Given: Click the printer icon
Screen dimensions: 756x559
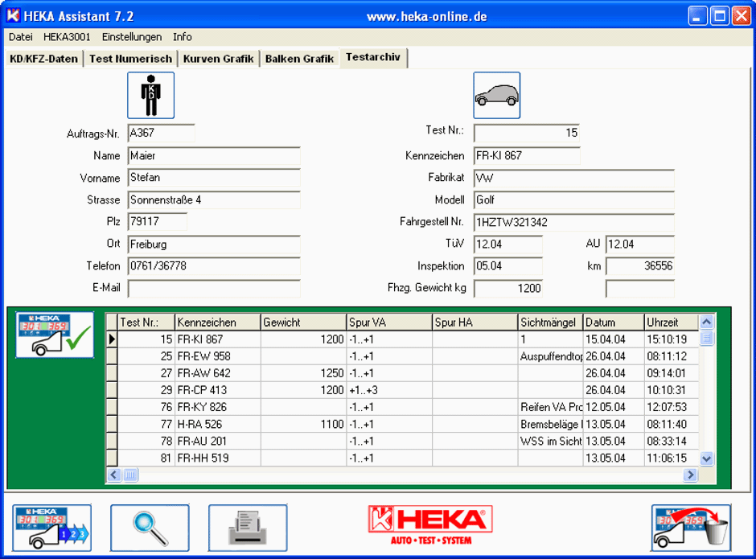Looking at the screenshot, I should click(x=248, y=528).
